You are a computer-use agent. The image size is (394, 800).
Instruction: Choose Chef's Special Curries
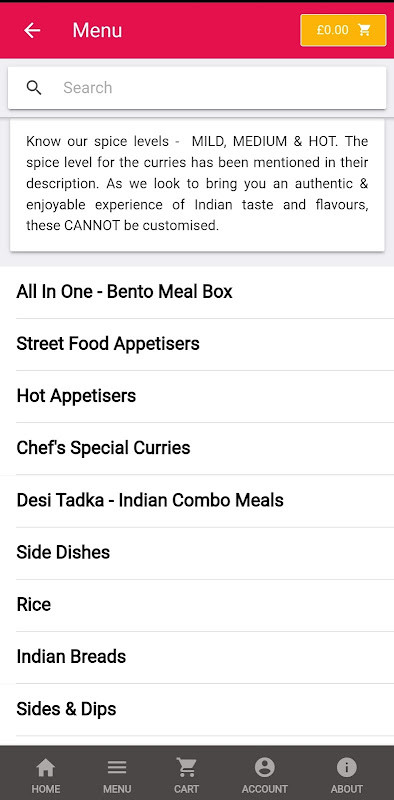point(197,448)
